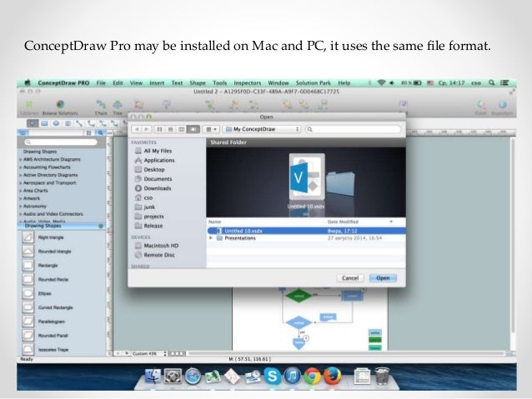532x399 pixels.
Task: Open the Skype app in the Dock
Action: point(272,376)
